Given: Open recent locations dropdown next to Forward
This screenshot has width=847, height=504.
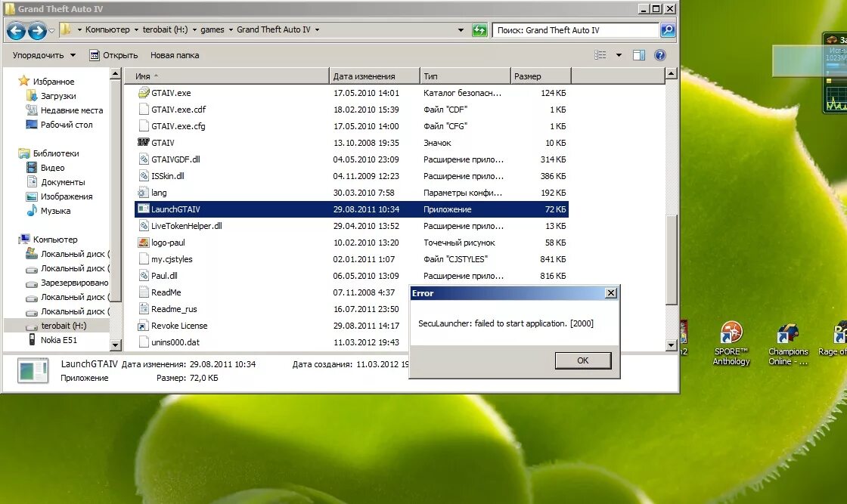Looking at the screenshot, I should pos(52,31).
